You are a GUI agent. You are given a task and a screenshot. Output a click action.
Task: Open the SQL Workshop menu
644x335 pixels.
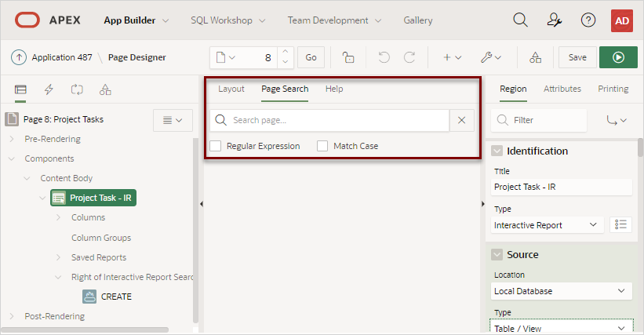point(228,20)
